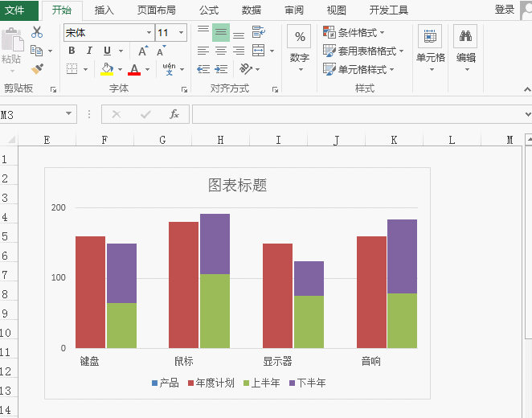Center text horizontally

click(x=221, y=51)
